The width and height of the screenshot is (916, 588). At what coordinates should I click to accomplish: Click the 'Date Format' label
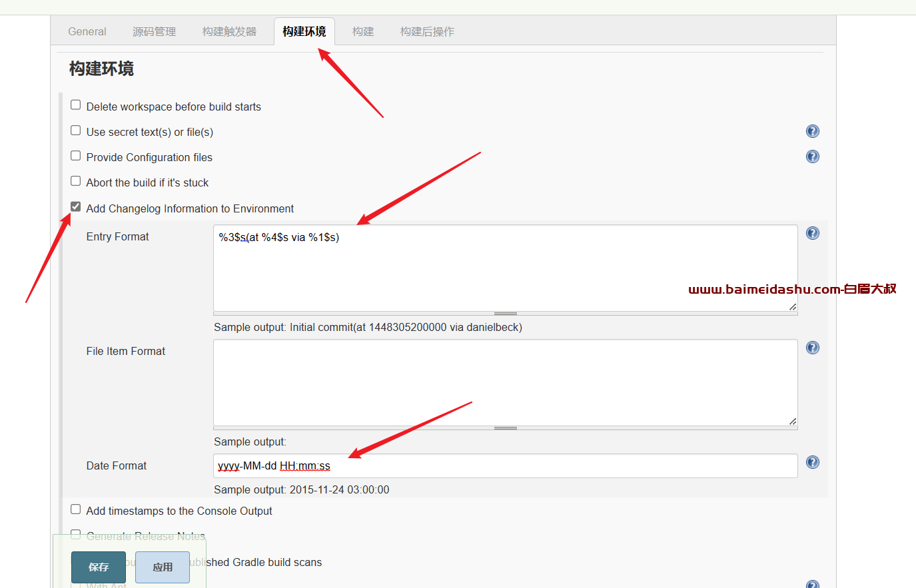coord(117,465)
